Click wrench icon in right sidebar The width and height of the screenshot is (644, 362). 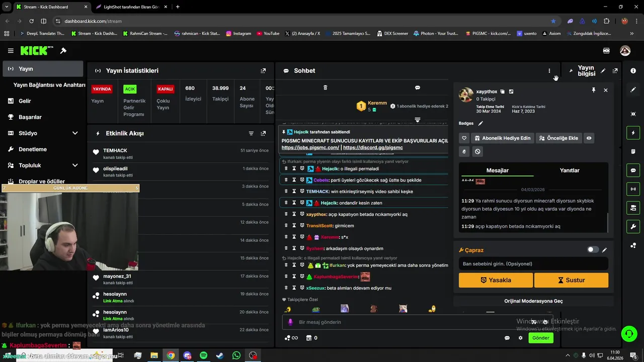click(633, 227)
